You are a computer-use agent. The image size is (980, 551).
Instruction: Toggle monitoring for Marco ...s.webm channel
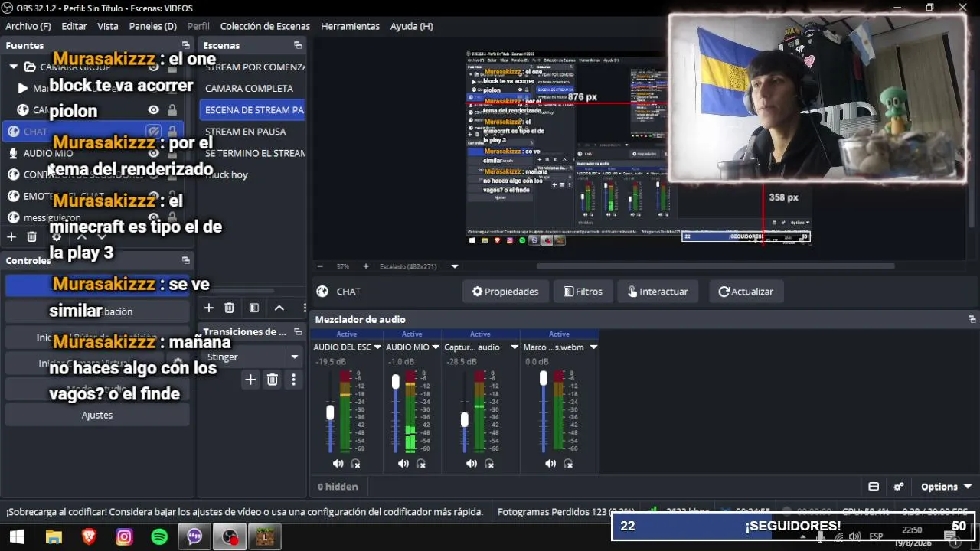coord(568,464)
